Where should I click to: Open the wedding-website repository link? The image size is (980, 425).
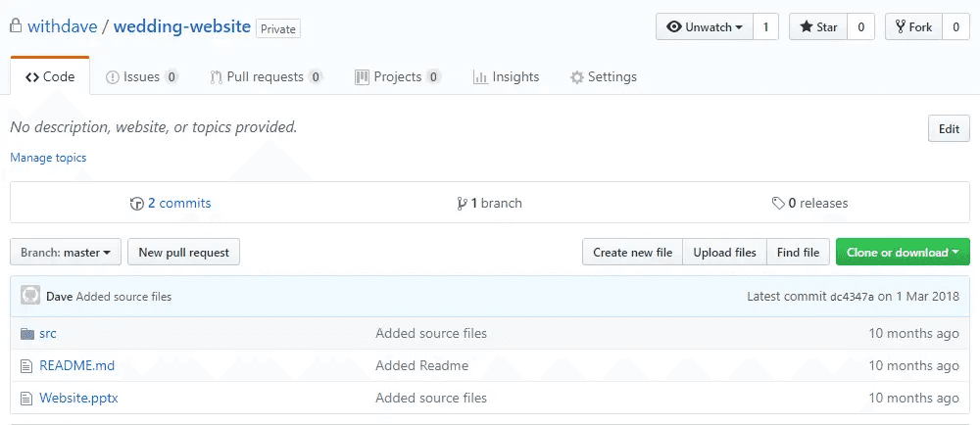(182, 26)
